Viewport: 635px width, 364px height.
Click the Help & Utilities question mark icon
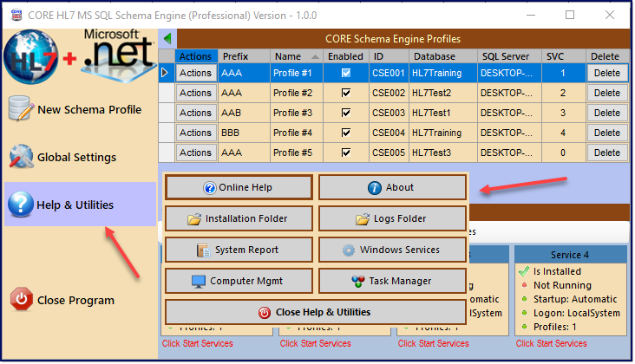click(20, 205)
